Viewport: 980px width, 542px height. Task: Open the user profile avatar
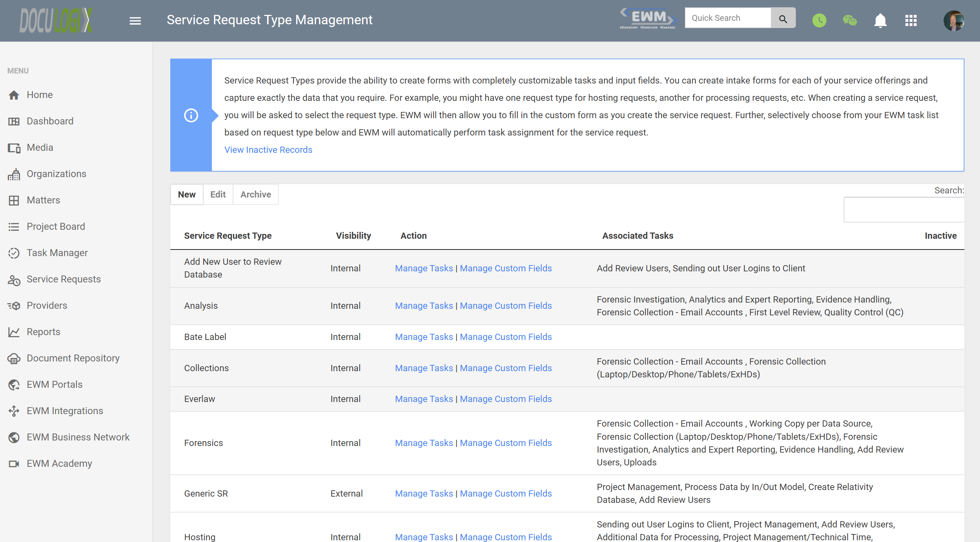953,20
